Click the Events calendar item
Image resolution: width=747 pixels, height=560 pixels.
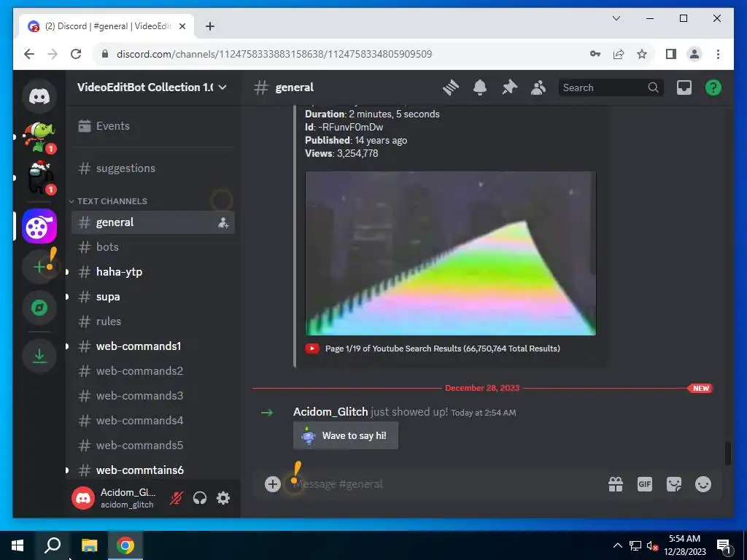click(x=152, y=126)
